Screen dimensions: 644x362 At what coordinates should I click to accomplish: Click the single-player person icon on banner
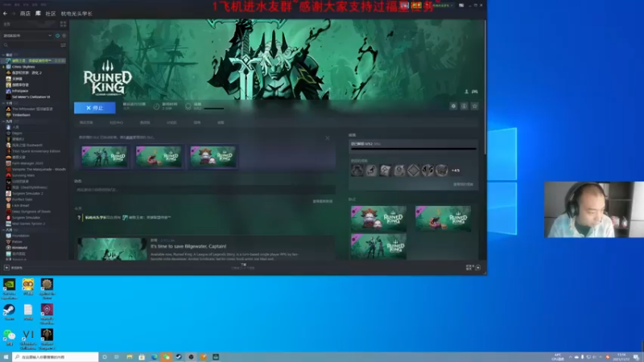pos(466,92)
